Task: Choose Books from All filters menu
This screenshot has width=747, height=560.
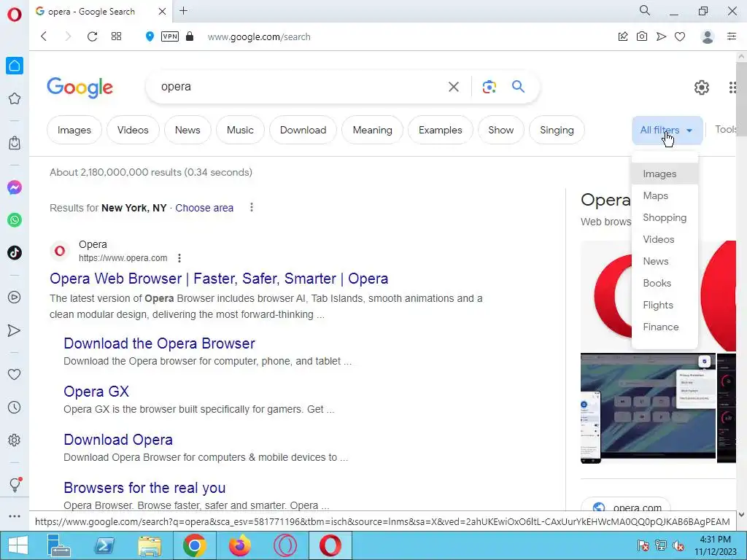Action: coord(665,284)
